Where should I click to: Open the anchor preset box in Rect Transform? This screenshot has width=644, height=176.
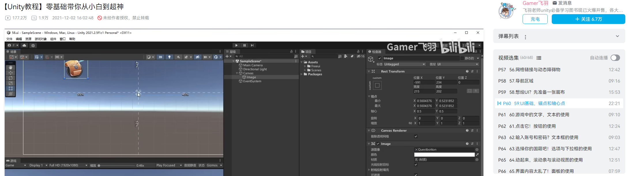[377, 85]
